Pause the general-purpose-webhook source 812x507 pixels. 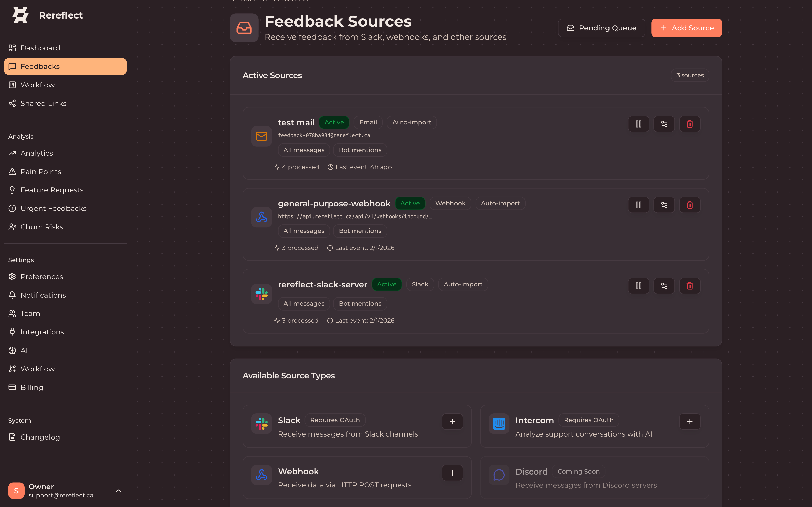point(638,205)
